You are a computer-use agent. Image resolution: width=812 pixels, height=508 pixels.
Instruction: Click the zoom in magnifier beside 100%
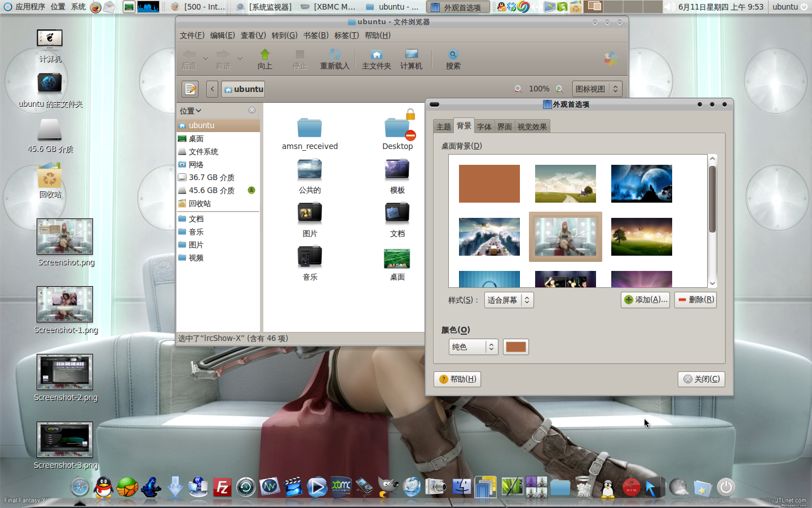[x=559, y=89]
